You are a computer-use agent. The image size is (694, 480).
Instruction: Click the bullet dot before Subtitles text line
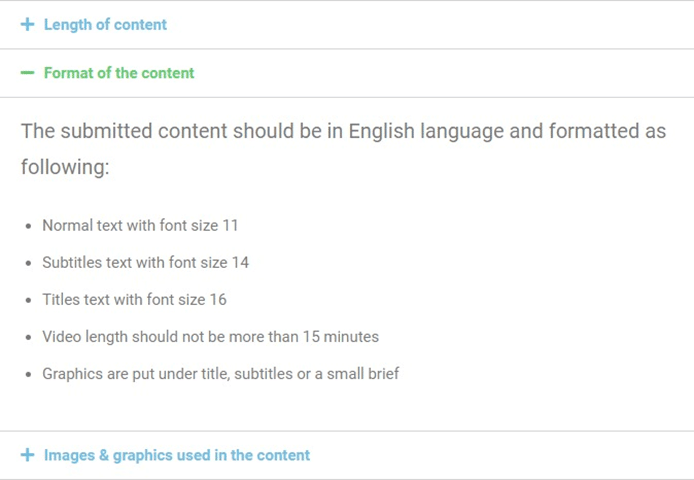pyautogui.click(x=28, y=263)
